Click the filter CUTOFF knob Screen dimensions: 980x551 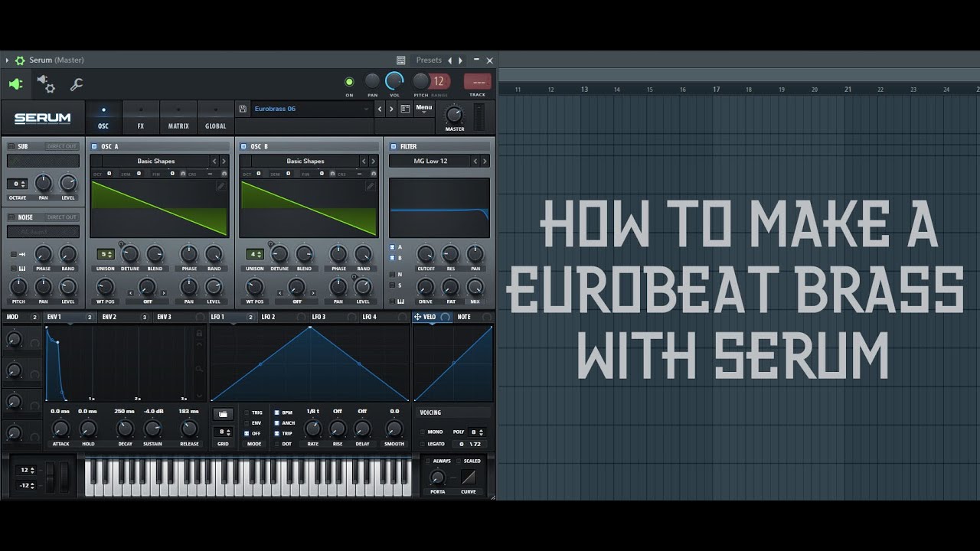coord(426,254)
